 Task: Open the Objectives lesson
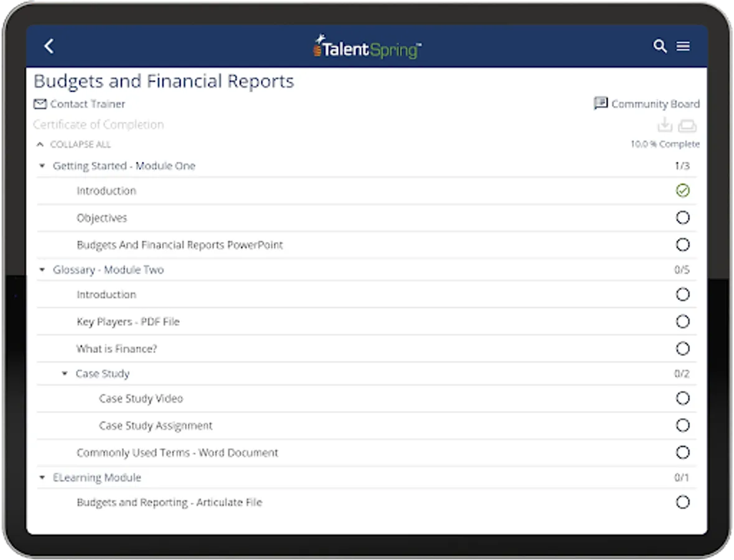101,218
